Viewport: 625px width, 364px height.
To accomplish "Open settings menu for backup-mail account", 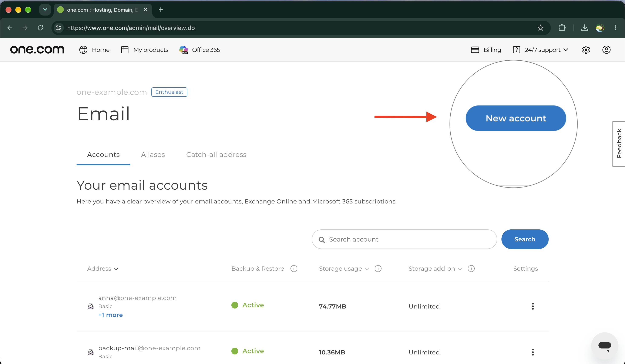I will click(533, 352).
